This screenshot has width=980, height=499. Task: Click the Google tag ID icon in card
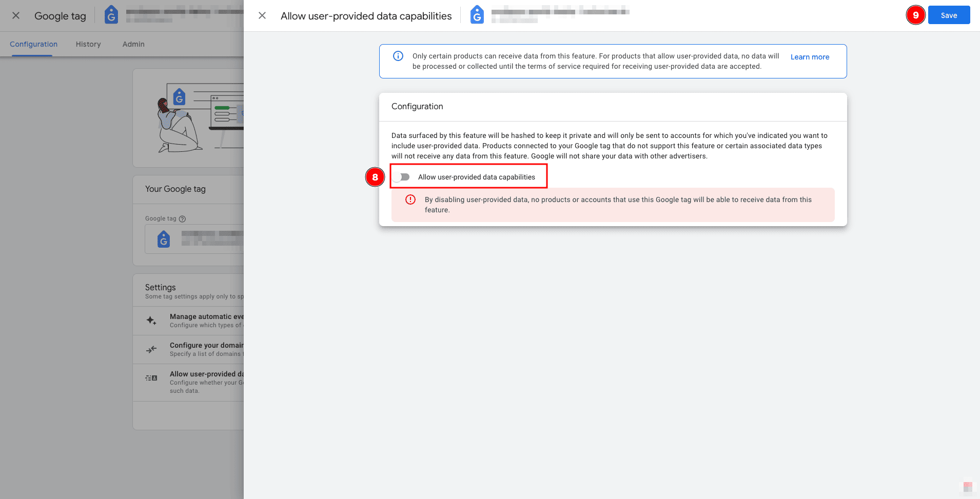164,239
